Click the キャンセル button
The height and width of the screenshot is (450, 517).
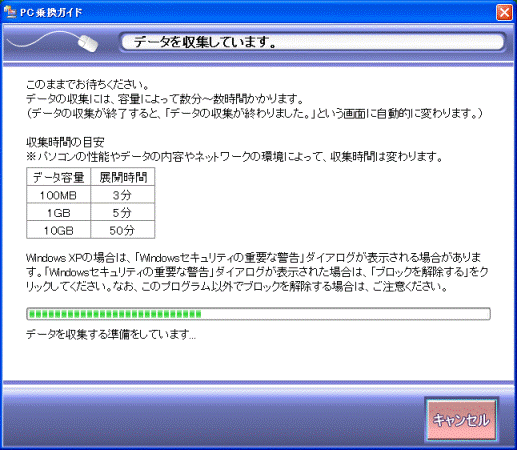click(x=462, y=420)
